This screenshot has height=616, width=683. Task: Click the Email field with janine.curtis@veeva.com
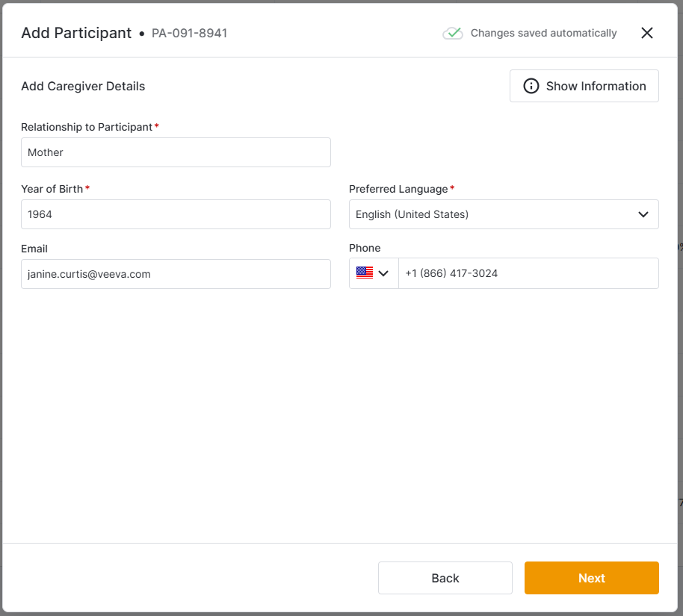tap(176, 274)
